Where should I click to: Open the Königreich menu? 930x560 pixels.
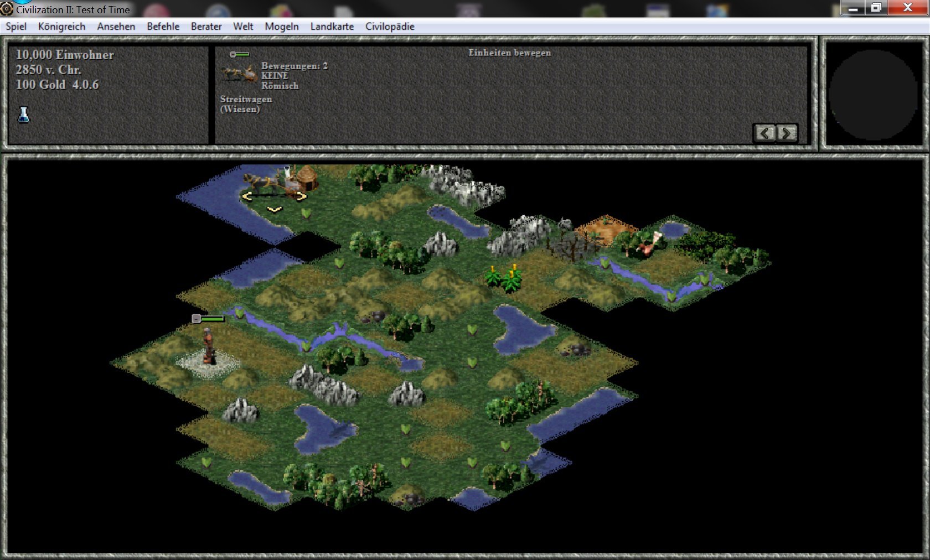[x=61, y=27]
